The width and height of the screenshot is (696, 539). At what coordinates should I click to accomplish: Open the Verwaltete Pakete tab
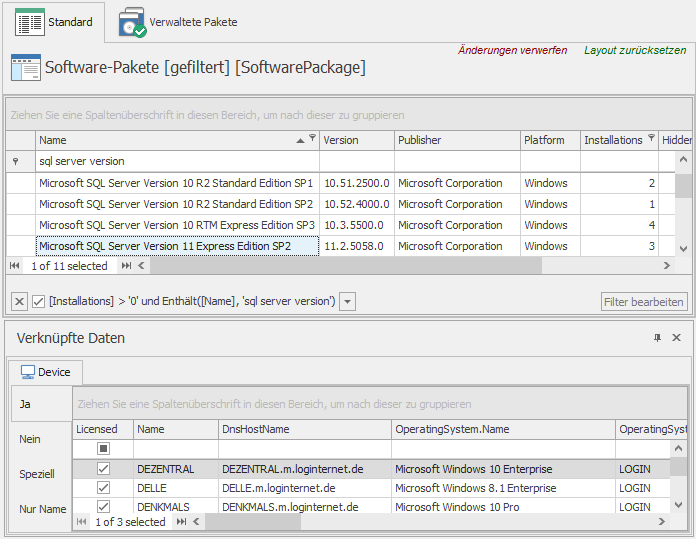178,22
